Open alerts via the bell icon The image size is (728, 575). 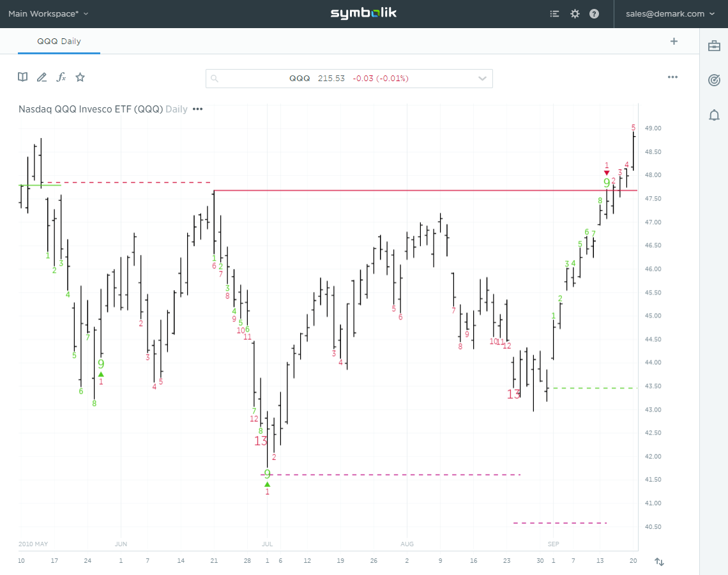point(713,115)
